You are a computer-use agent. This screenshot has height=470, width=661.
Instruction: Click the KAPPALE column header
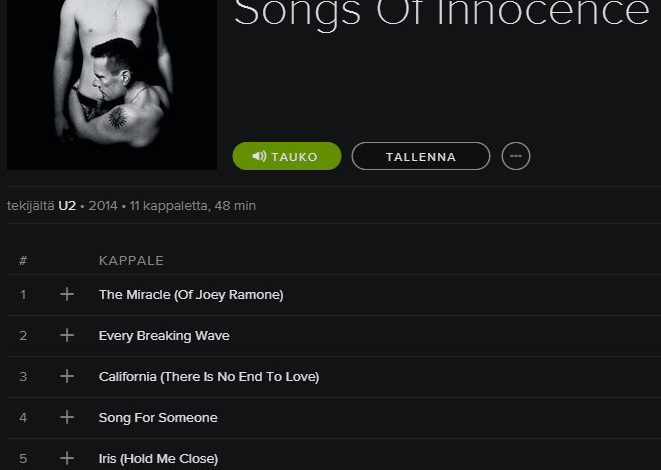pos(131,261)
